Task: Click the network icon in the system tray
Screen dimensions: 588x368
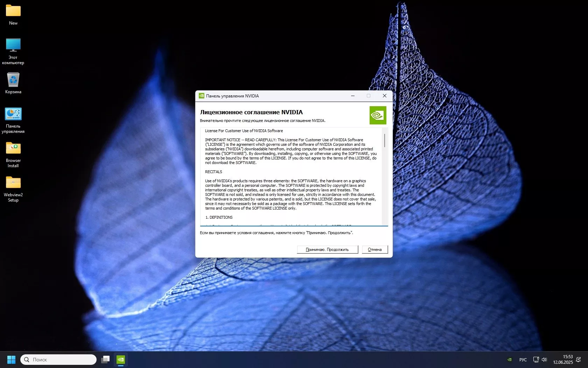Action: [536, 359]
